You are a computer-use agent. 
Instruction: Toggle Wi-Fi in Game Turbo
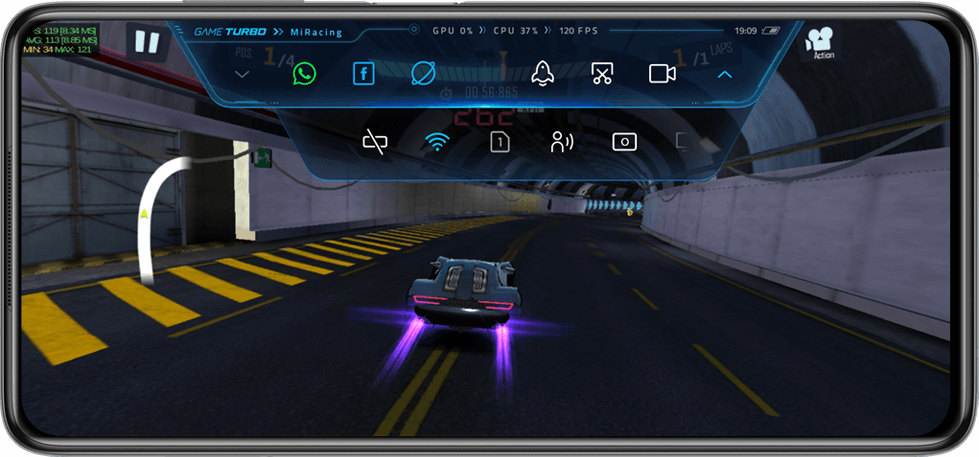pyautogui.click(x=437, y=142)
